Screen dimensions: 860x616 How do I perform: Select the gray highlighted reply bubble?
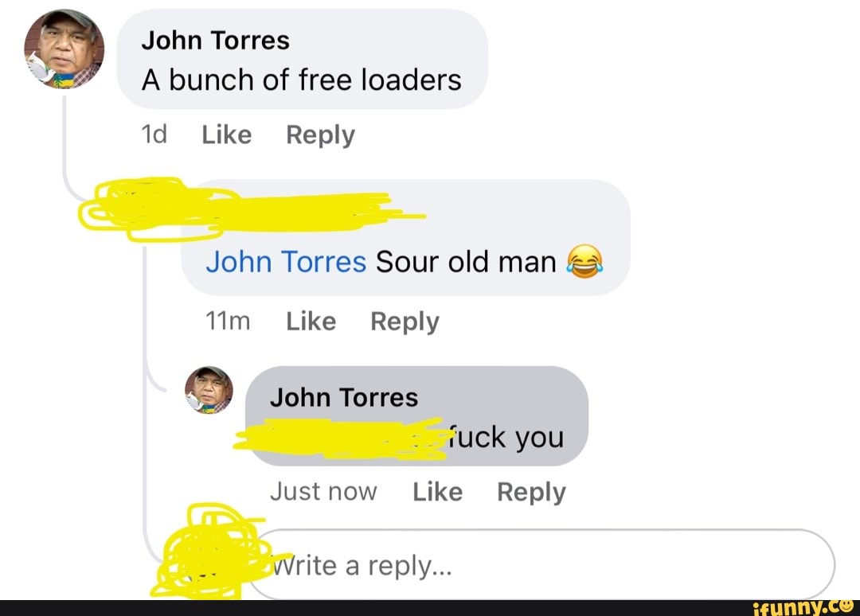click(x=416, y=416)
